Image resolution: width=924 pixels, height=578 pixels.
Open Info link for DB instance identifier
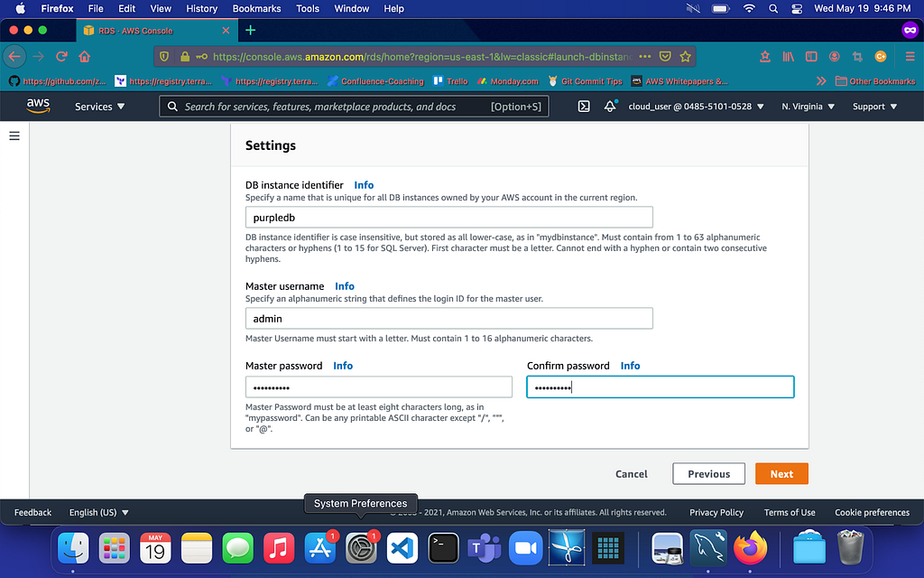point(364,184)
